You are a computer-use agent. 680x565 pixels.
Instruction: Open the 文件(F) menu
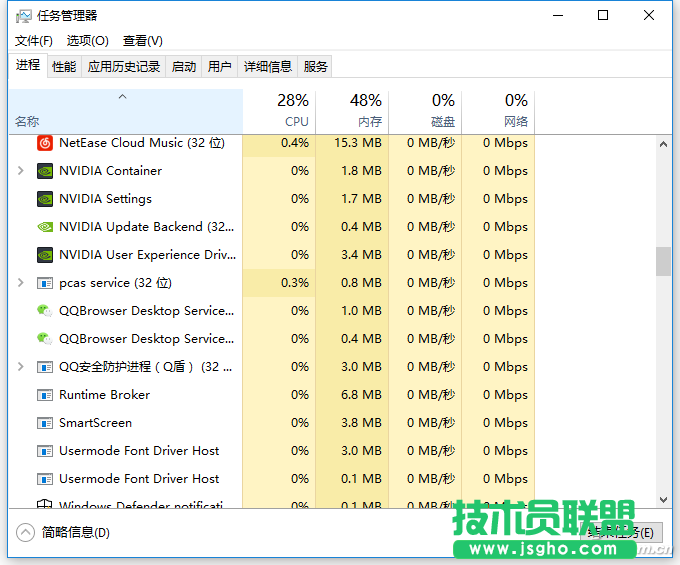(x=34, y=41)
